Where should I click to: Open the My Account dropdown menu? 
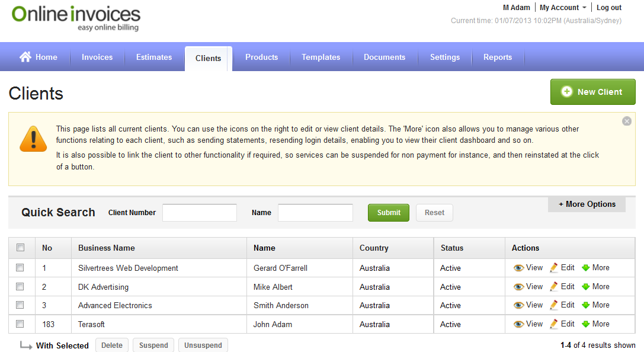click(563, 8)
